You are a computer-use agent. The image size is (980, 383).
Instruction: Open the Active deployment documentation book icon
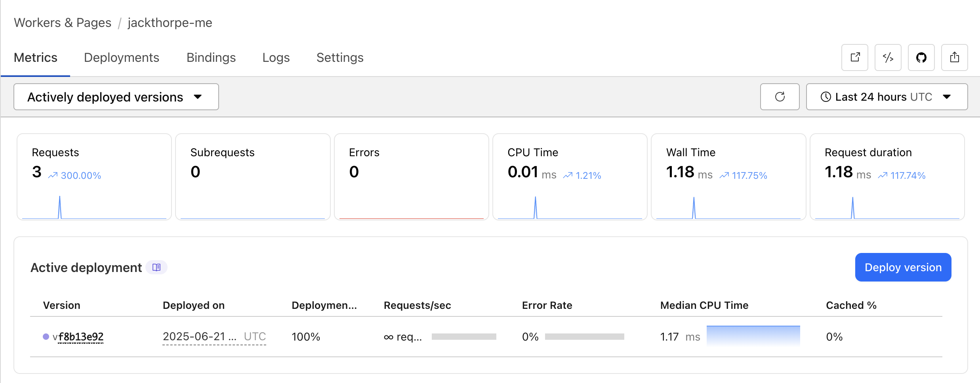(x=156, y=267)
